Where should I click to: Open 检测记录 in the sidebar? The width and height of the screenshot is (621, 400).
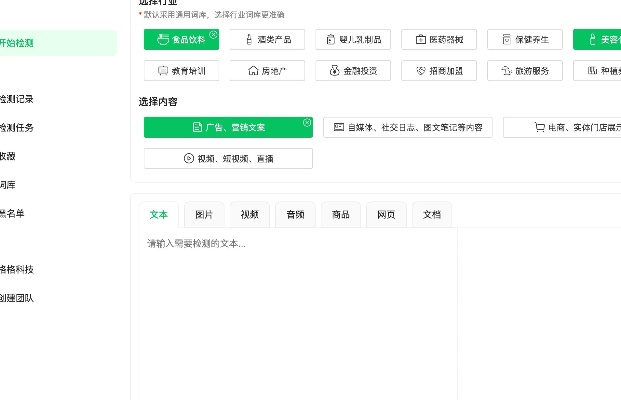pyautogui.click(x=17, y=99)
